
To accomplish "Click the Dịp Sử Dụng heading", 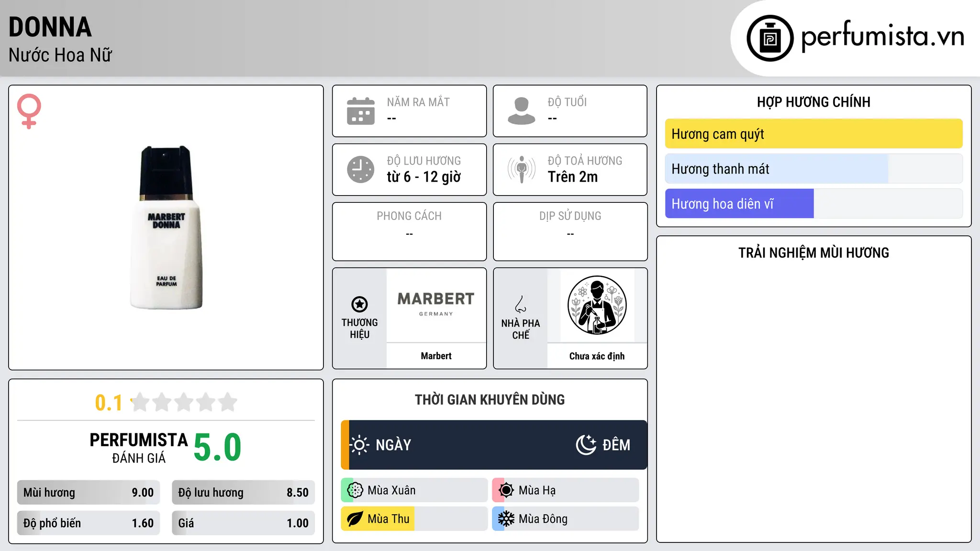I will (570, 216).
